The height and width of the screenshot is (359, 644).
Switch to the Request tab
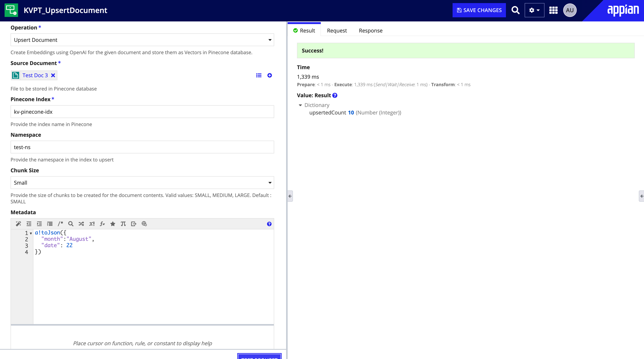(x=337, y=31)
